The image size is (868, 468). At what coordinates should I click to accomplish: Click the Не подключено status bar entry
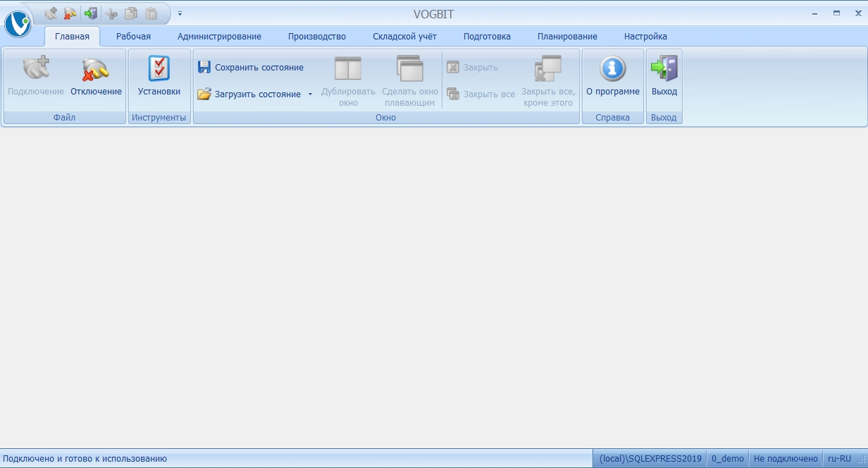(x=786, y=459)
